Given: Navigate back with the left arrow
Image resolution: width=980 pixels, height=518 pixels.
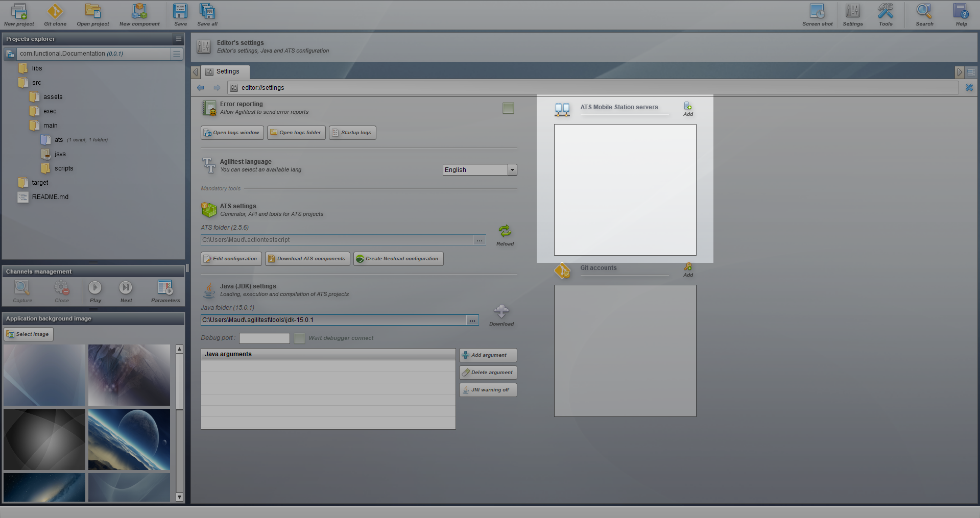Looking at the screenshot, I should (201, 88).
